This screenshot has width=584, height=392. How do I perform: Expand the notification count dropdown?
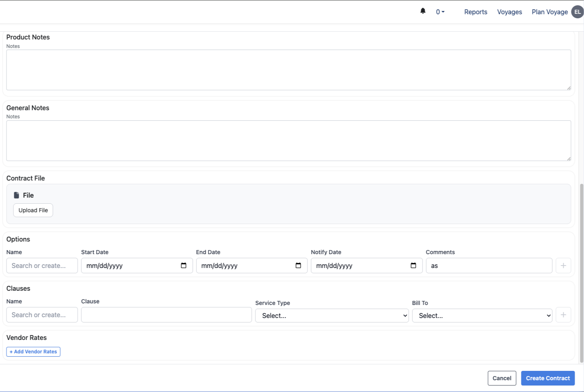pos(440,12)
